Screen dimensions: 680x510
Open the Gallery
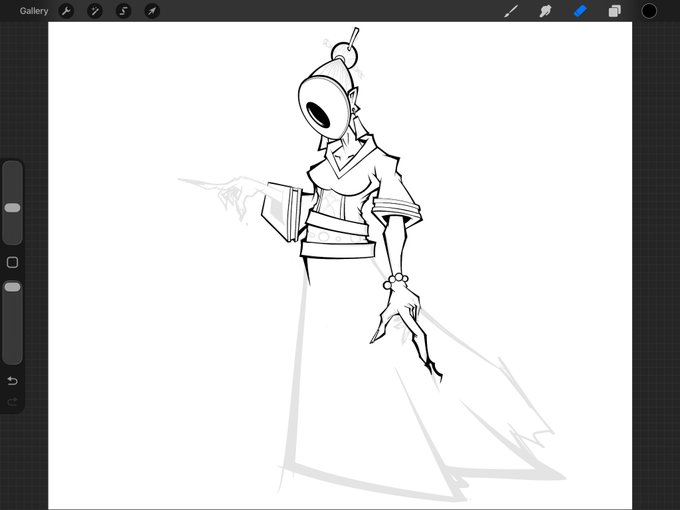(x=33, y=11)
